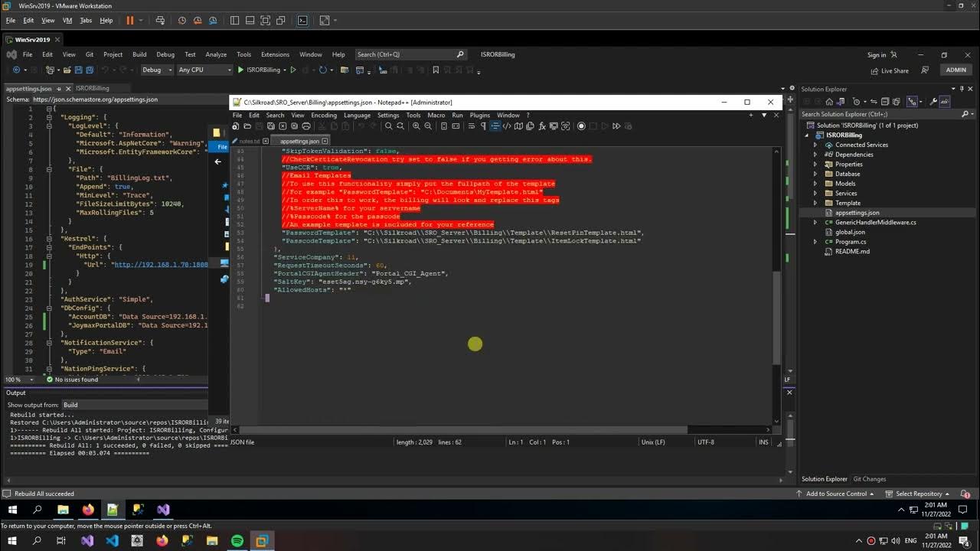Click Find magnifier icon in Notepad++ toolbar
Image resolution: width=980 pixels, height=551 pixels.
point(389,126)
